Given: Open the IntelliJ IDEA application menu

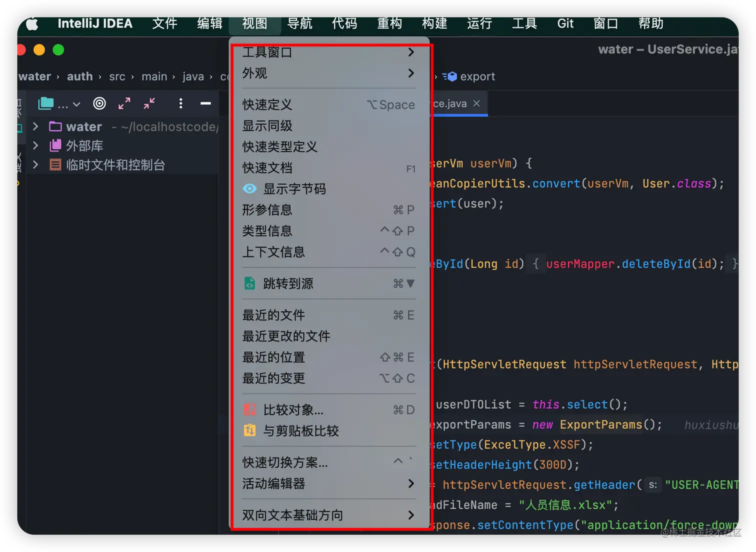Looking at the screenshot, I should pos(95,24).
